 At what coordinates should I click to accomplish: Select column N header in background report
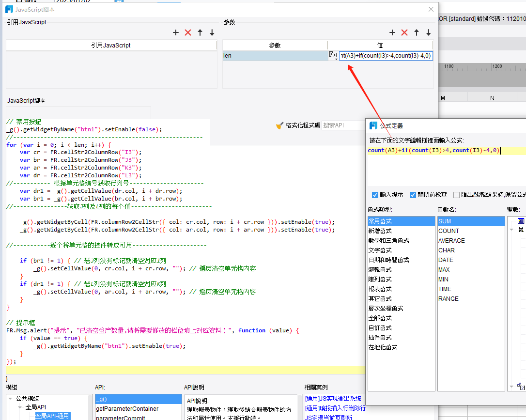pyautogui.click(x=492, y=98)
